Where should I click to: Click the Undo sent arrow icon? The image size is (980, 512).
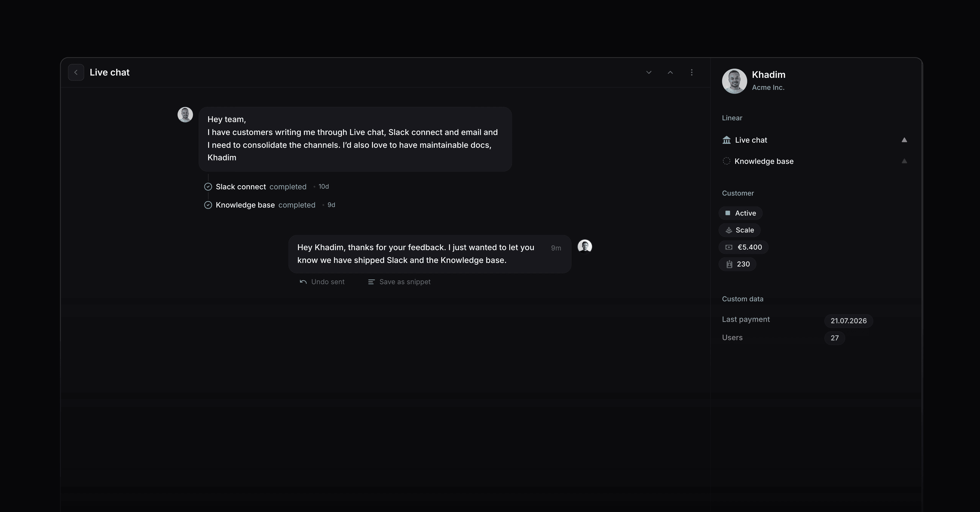click(303, 282)
